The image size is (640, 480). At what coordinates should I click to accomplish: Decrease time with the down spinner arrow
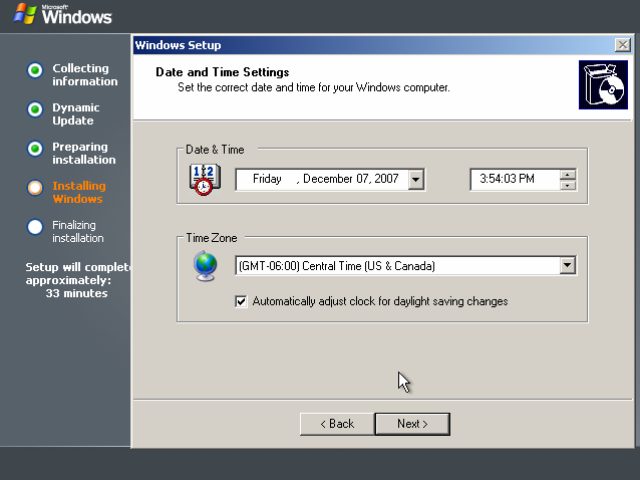coord(567,185)
